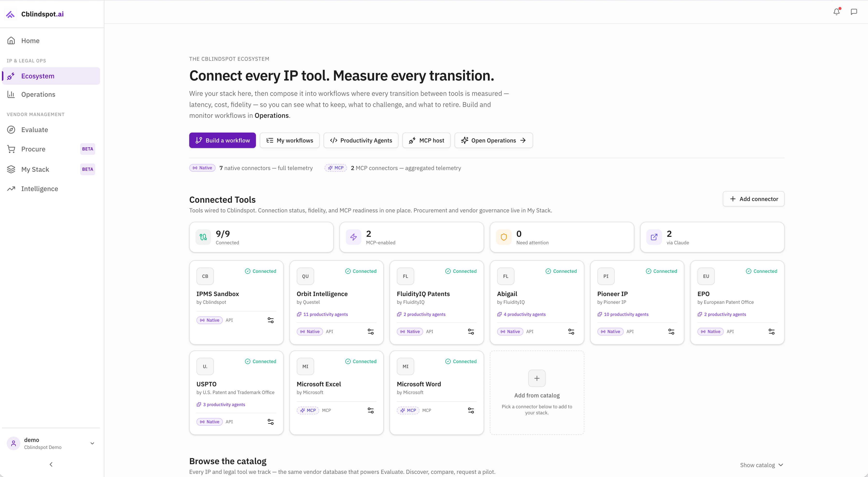Open the Microsoft Excel connector card
Viewport: 868px width, 477px height.
tap(336, 393)
